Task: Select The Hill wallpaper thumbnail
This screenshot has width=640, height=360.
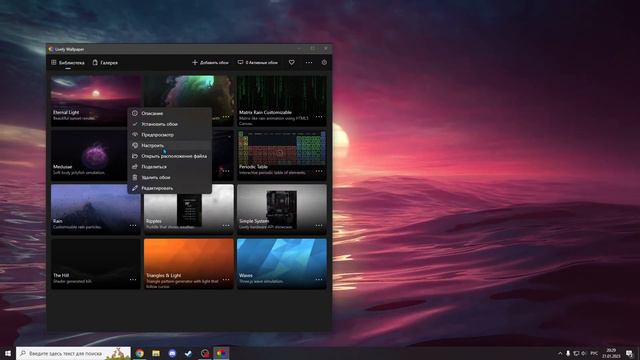Action: (96, 264)
